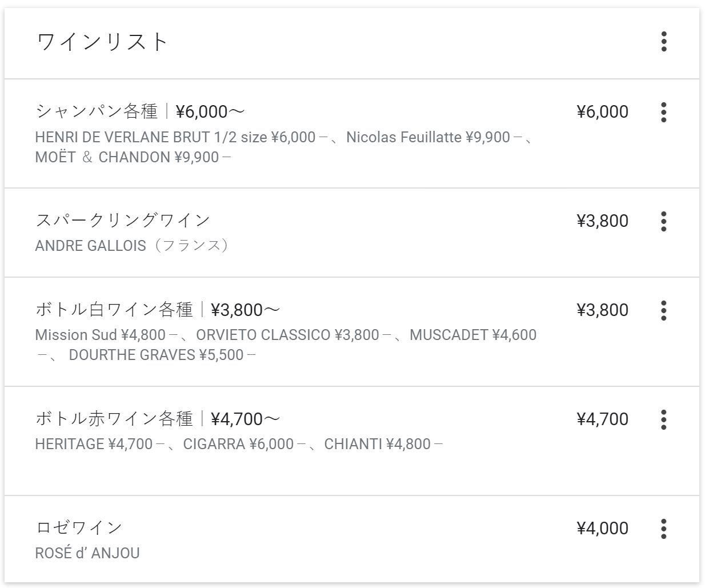Image resolution: width=705 pixels, height=588 pixels.
Task: Click the Mission Sud white wine description
Action: [x=286, y=345]
